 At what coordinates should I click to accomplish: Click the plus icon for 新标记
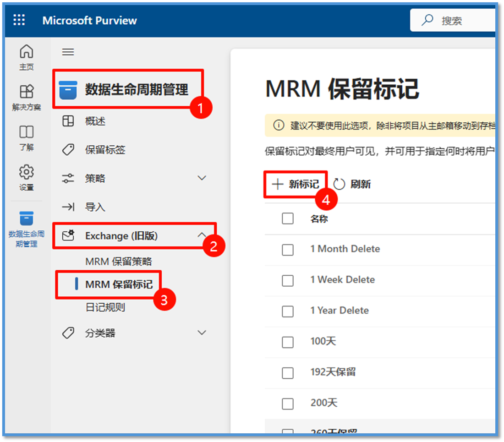[278, 184]
